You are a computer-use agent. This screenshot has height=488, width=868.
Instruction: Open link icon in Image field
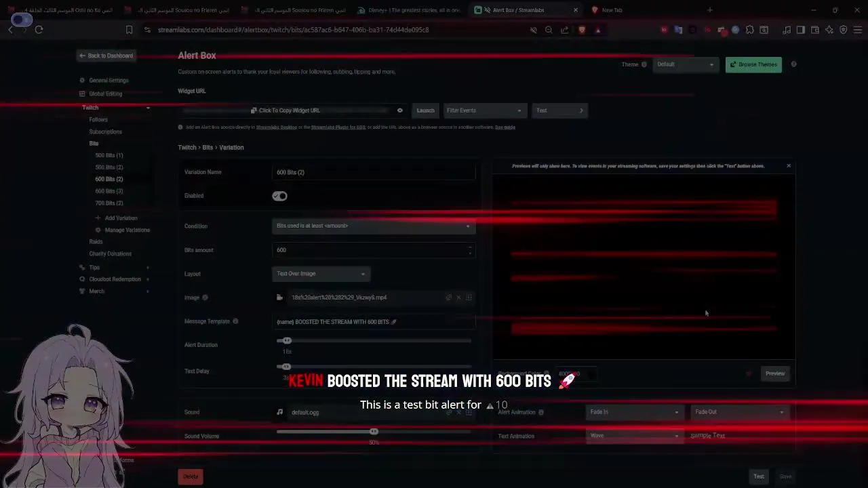pyautogui.click(x=448, y=298)
